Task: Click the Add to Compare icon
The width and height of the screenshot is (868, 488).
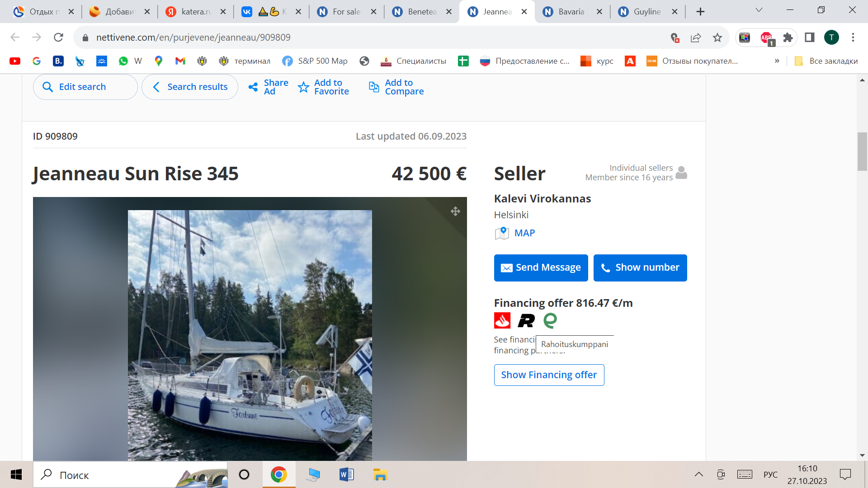Action: point(374,87)
